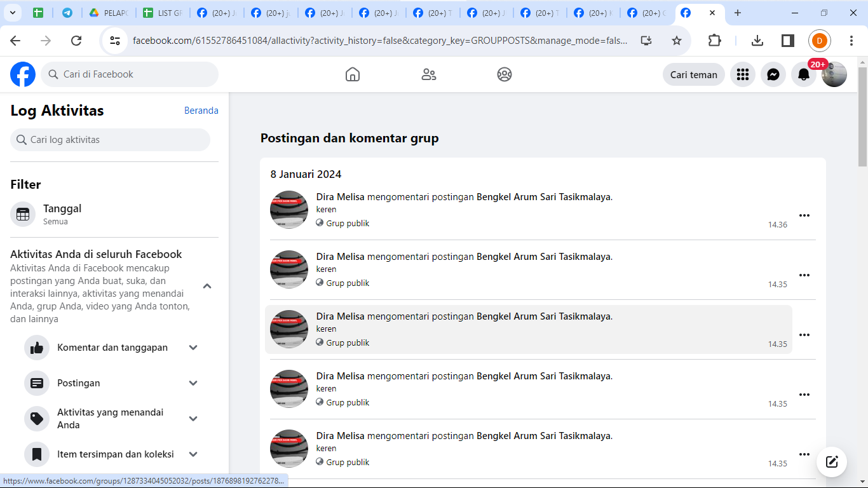Reload the current page
Screen dimensions: 868x488
[x=76, y=41]
